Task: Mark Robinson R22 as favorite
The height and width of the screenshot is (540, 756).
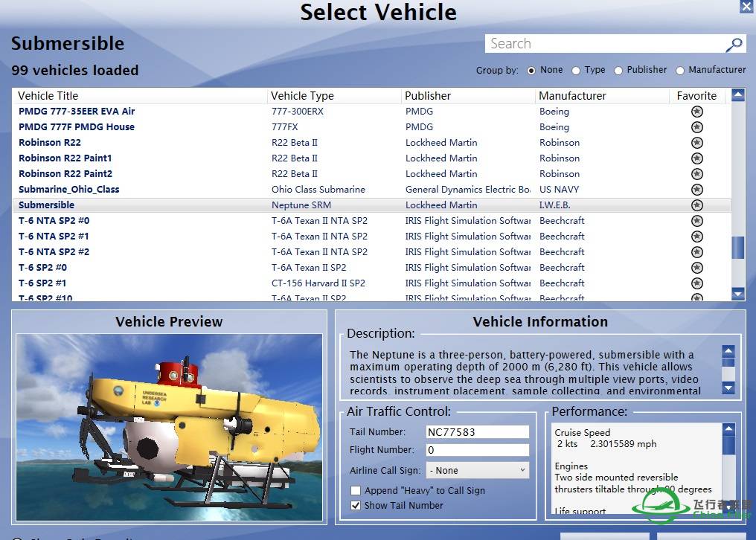Action: point(696,143)
